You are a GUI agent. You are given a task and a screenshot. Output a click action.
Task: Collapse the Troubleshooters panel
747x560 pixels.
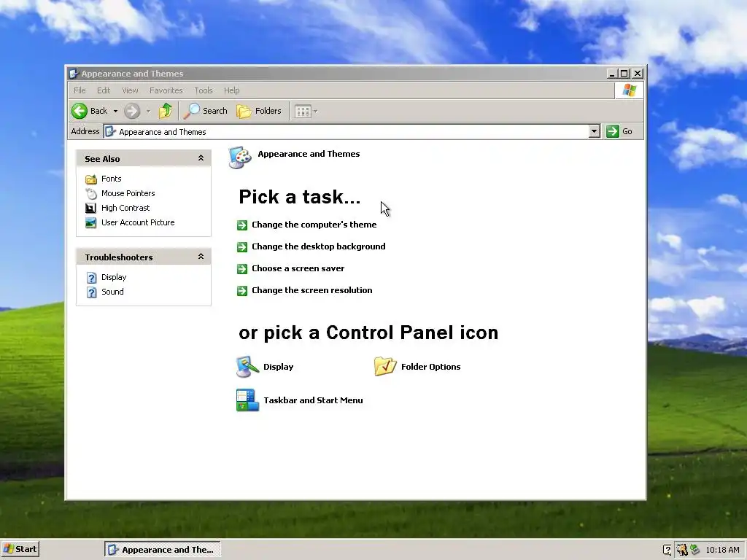201,257
